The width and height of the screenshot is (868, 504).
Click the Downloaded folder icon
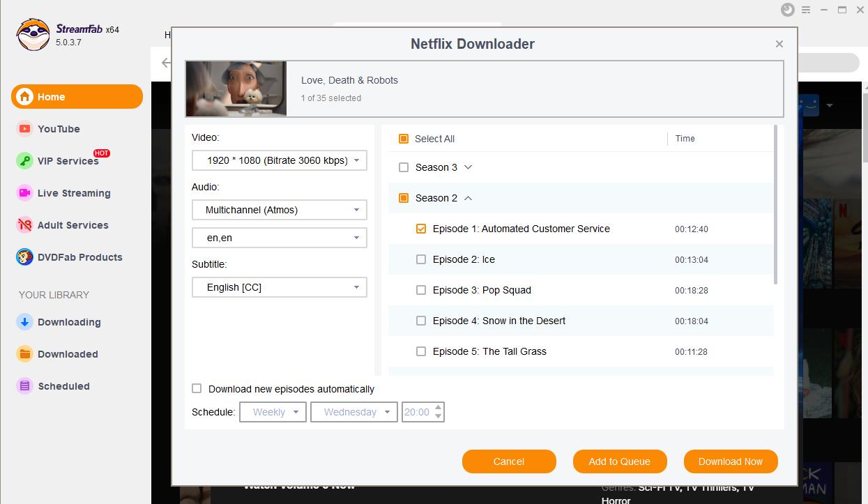[x=25, y=354]
